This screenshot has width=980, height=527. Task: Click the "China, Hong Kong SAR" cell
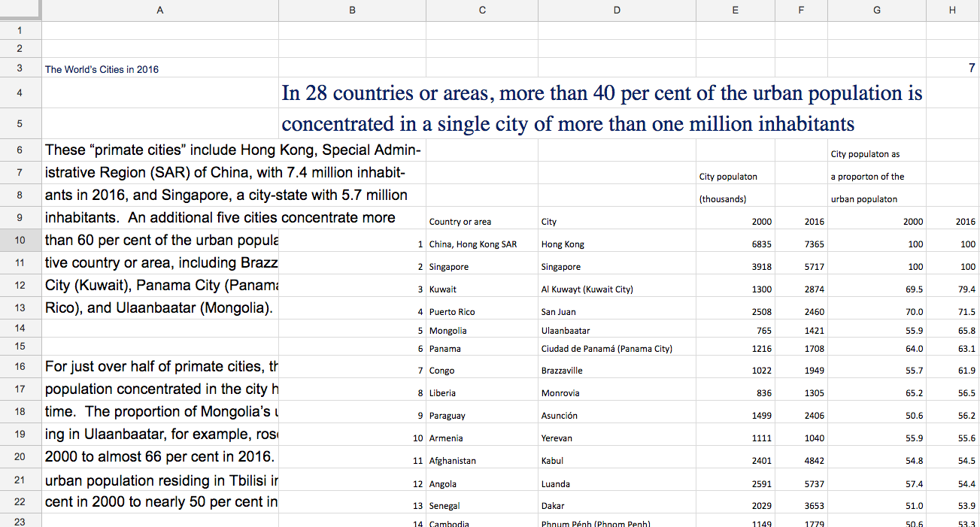[x=473, y=244]
